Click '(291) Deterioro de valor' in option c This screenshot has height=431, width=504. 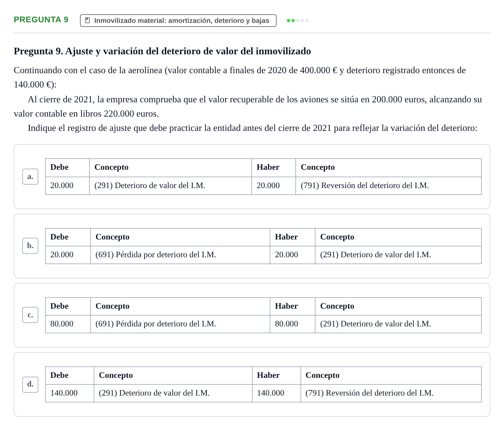(375, 324)
